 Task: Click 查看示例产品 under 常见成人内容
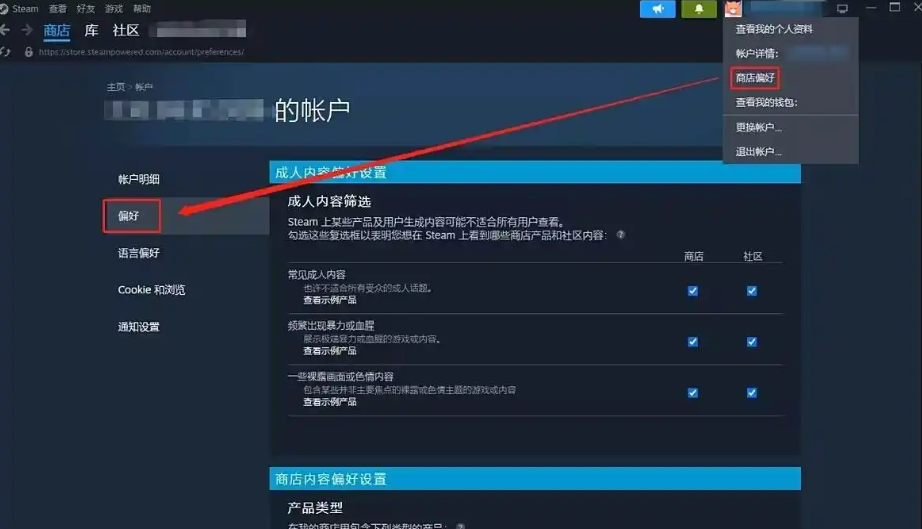pos(329,300)
